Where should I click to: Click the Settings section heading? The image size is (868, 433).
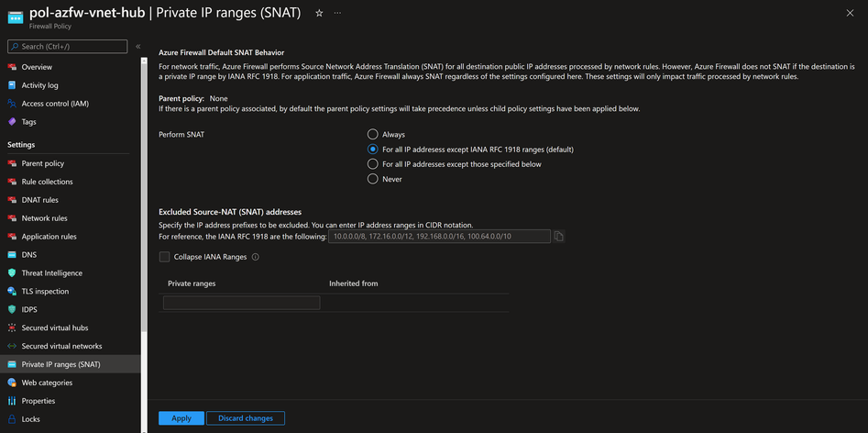click(x=21, y=145)
